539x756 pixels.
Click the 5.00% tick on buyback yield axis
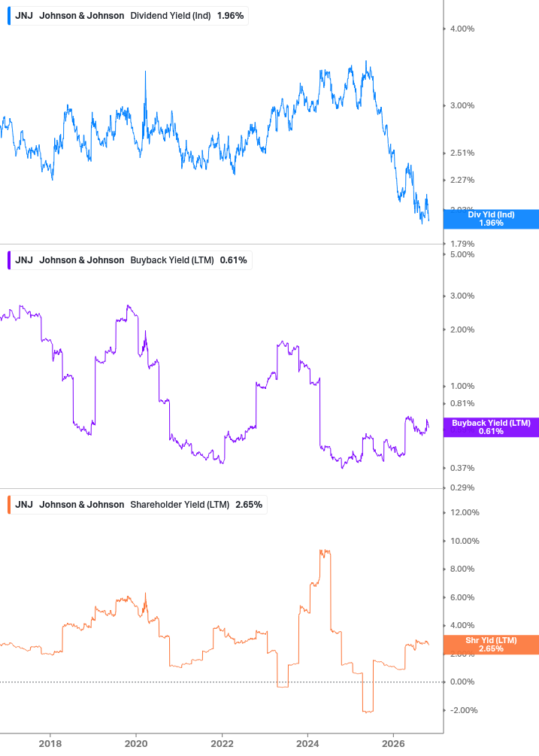(x=462, y=254)
